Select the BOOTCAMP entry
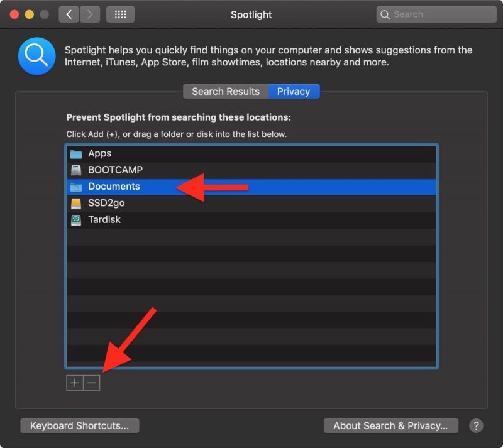This screenshot has height=448, width=503. click(116, 170)
